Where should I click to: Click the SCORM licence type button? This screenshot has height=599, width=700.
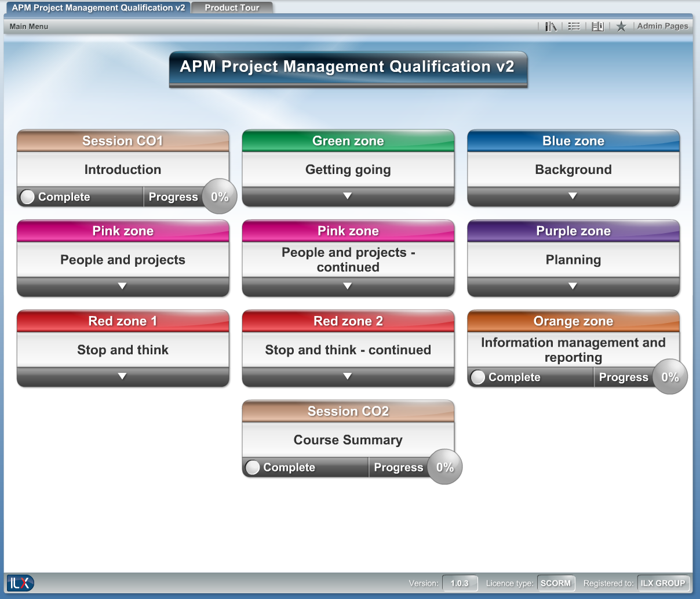pos(556,583)
